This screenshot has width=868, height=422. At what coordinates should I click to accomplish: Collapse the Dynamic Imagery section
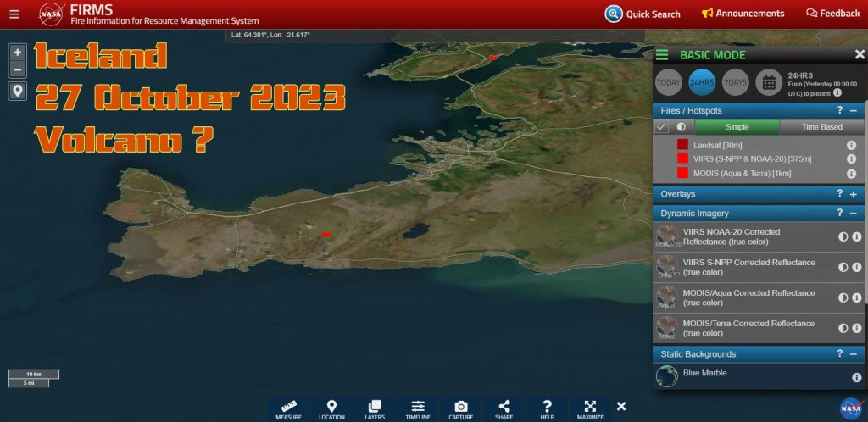coord(853,214)
